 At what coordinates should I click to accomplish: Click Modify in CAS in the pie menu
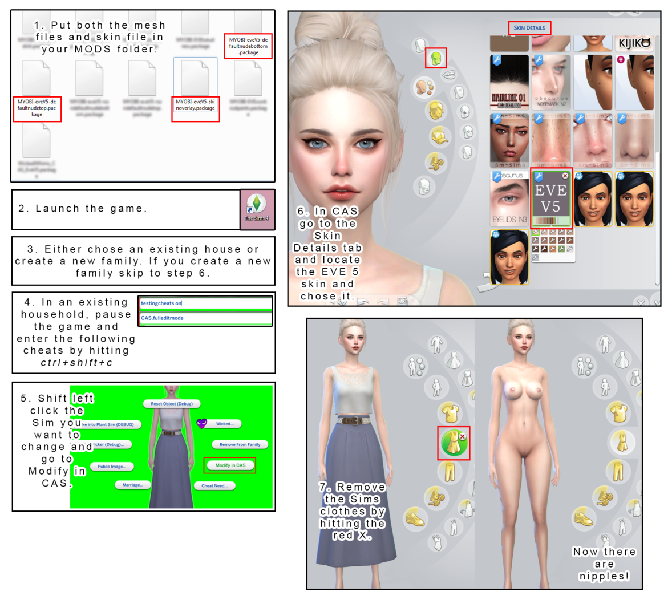[230, 465]
